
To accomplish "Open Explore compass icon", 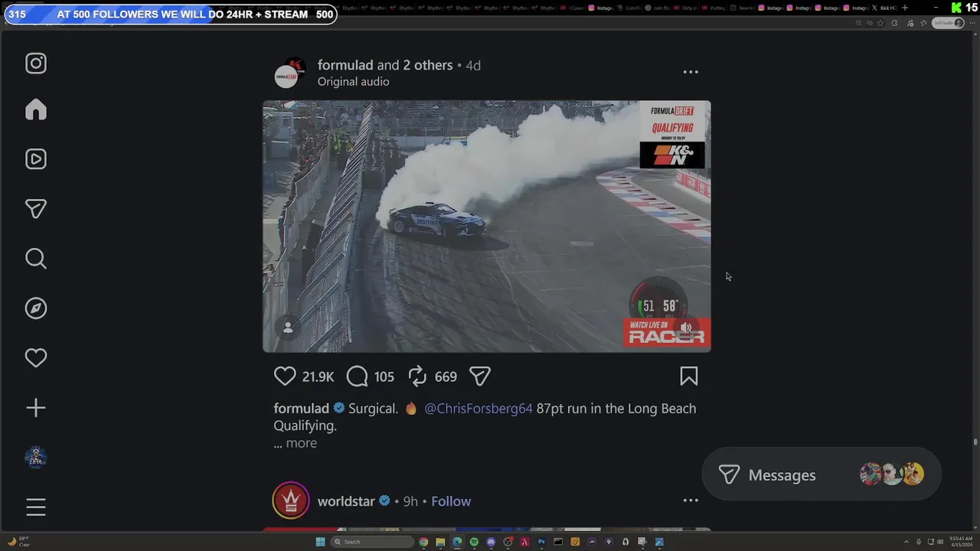I will click(36, 308).
